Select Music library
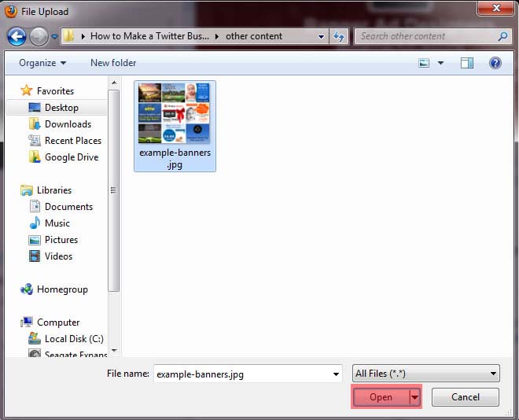519x420 pixels. tap(57, 223)
